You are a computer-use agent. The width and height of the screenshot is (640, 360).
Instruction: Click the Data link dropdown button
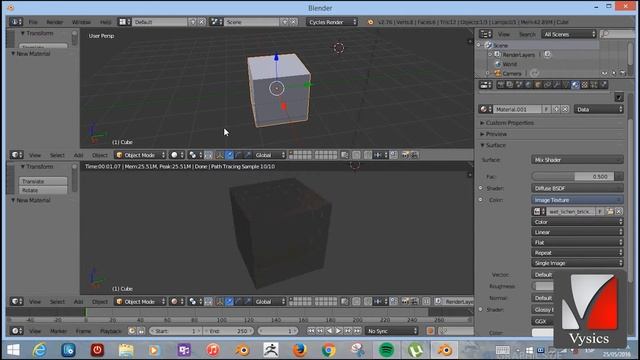599,109
